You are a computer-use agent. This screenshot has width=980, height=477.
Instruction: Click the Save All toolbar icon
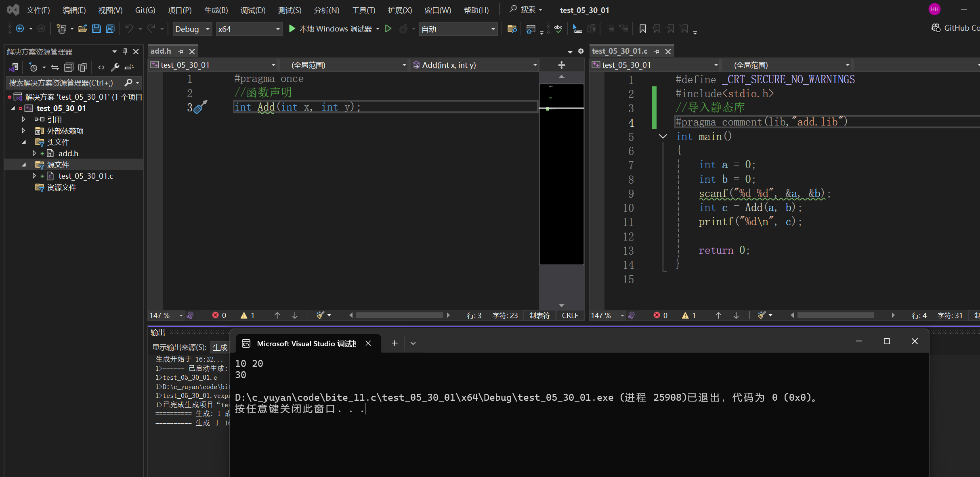[110, 29]
